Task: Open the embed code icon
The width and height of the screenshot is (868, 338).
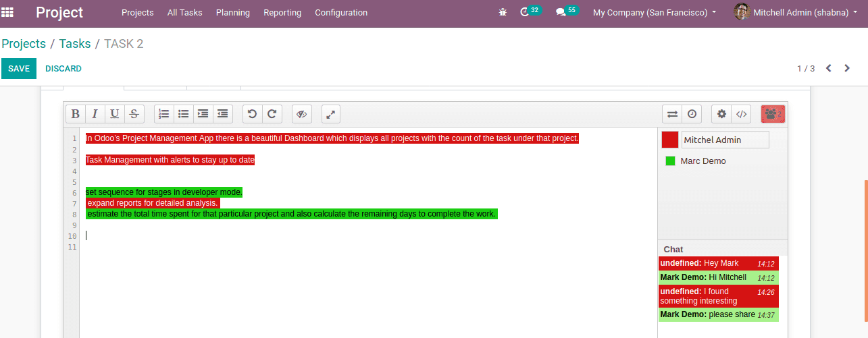Action: point(741,114)
